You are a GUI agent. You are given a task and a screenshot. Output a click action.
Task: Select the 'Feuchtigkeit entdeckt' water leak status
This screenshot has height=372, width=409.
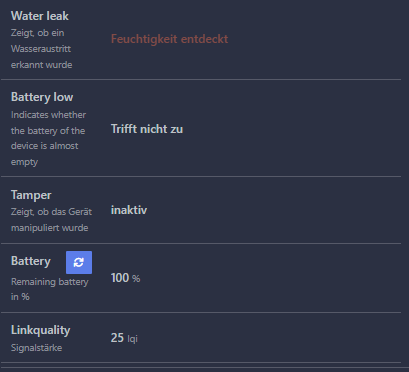(x=169, y=39)
